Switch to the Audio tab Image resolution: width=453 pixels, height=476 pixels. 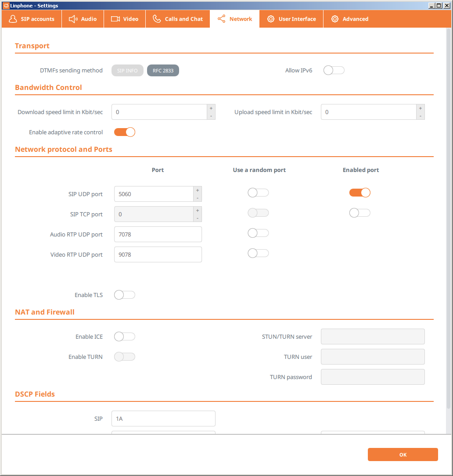[83, 19]
